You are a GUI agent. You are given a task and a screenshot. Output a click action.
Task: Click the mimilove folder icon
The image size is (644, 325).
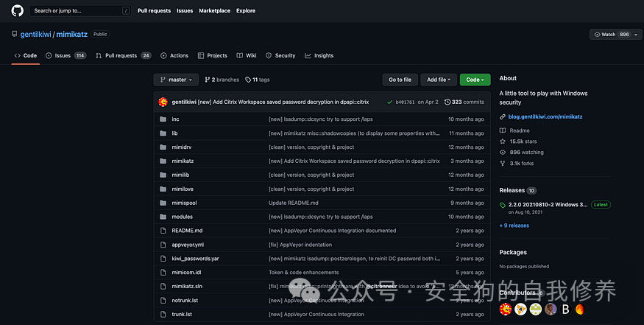(x=163, y=189)
